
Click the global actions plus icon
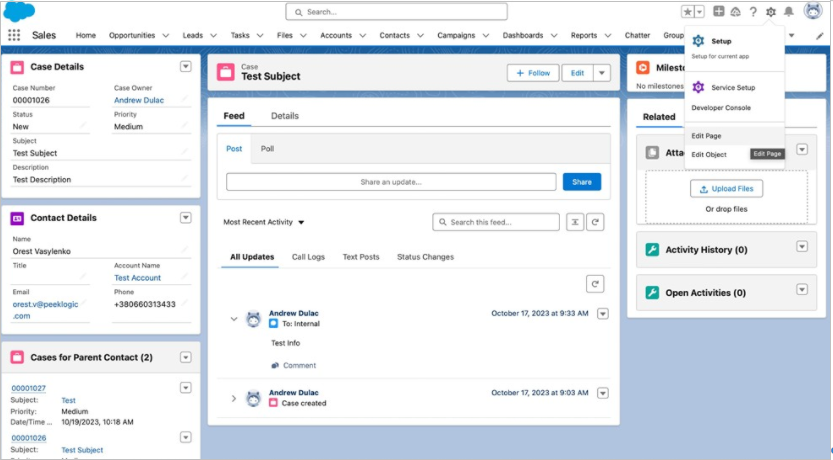pos(718,12)
